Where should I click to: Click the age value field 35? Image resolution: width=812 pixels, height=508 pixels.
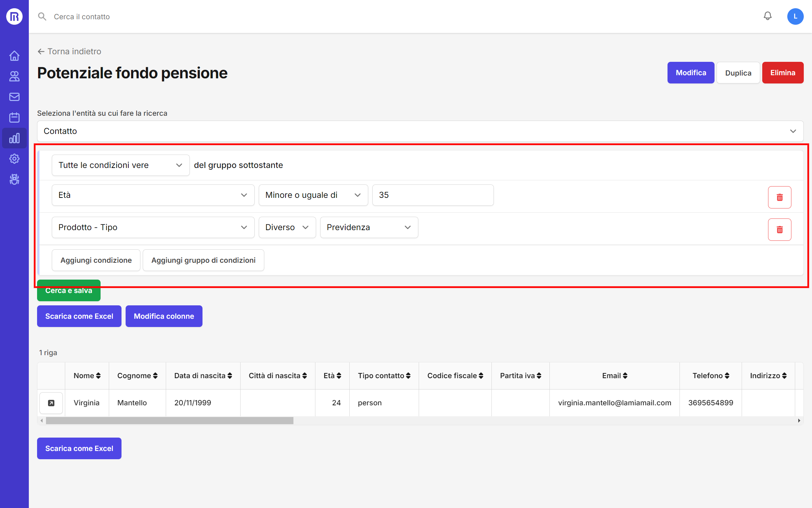pos(432,195)
